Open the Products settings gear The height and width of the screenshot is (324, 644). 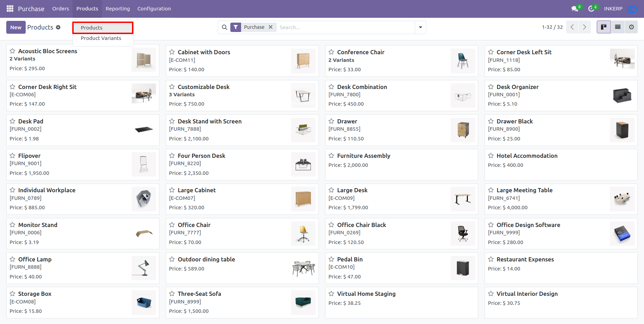(58, 27)
